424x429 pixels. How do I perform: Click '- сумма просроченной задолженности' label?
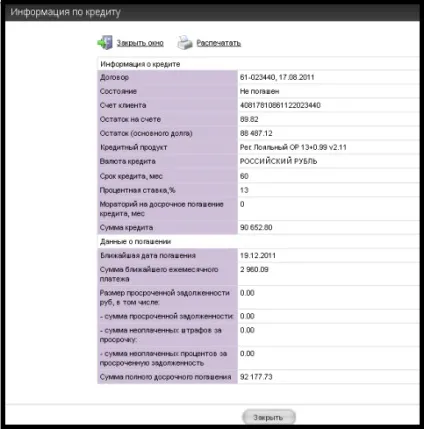tap(167, 316)
